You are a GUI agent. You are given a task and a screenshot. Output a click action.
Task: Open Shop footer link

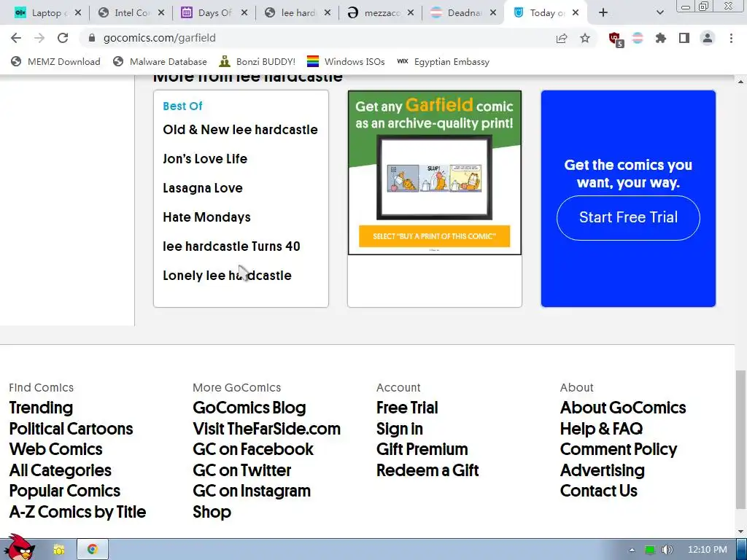(x=212, y=512)
